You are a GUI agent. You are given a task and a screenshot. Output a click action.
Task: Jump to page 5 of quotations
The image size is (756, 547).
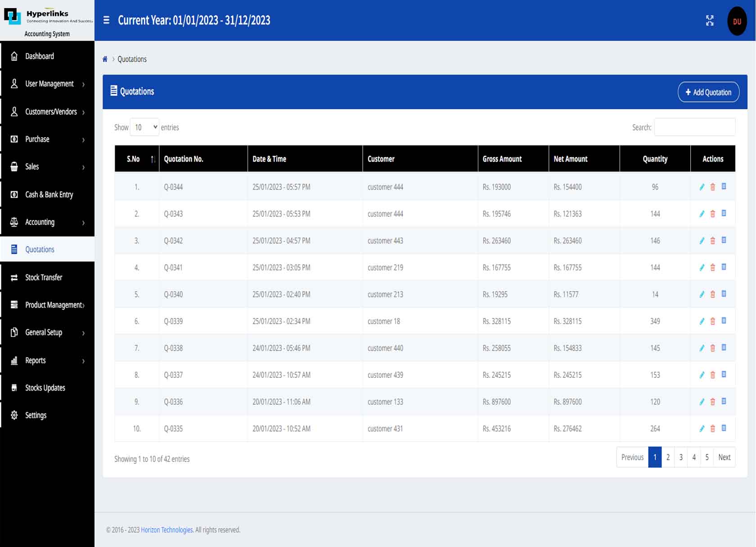tap(707, 457)
